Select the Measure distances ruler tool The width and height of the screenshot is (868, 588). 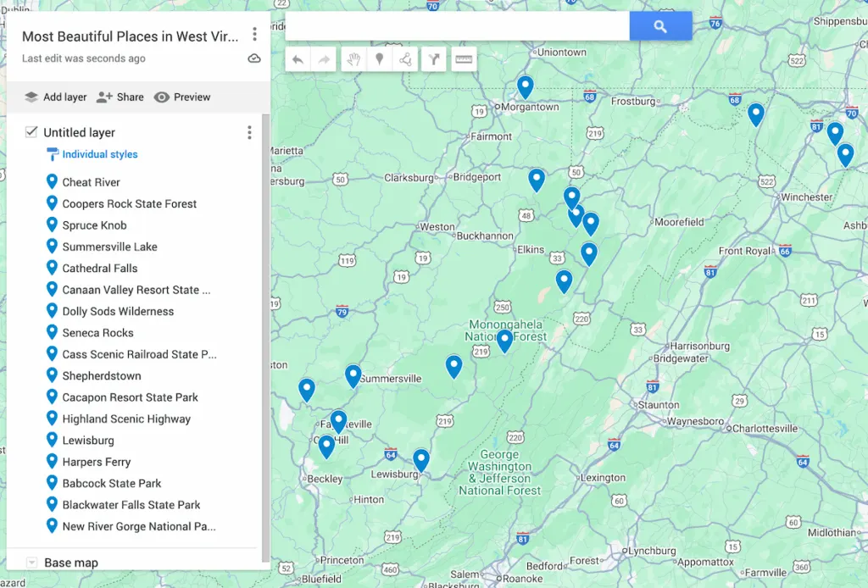(x=464, y=59)
